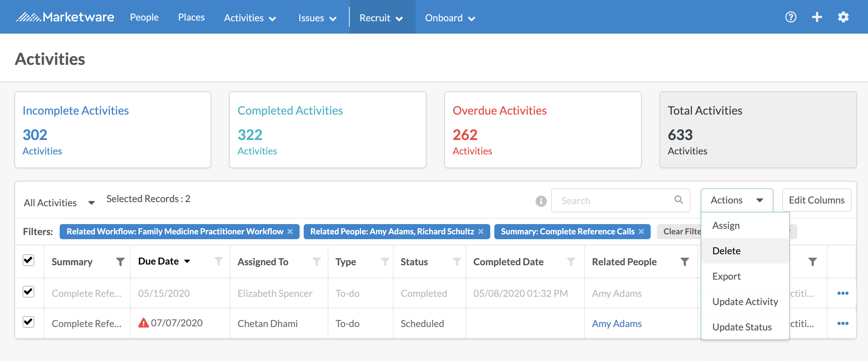868x361 pixels.
Task: Open the Recruit navigation dropdown
Action: pyautogui.click(x=381, y=18)
